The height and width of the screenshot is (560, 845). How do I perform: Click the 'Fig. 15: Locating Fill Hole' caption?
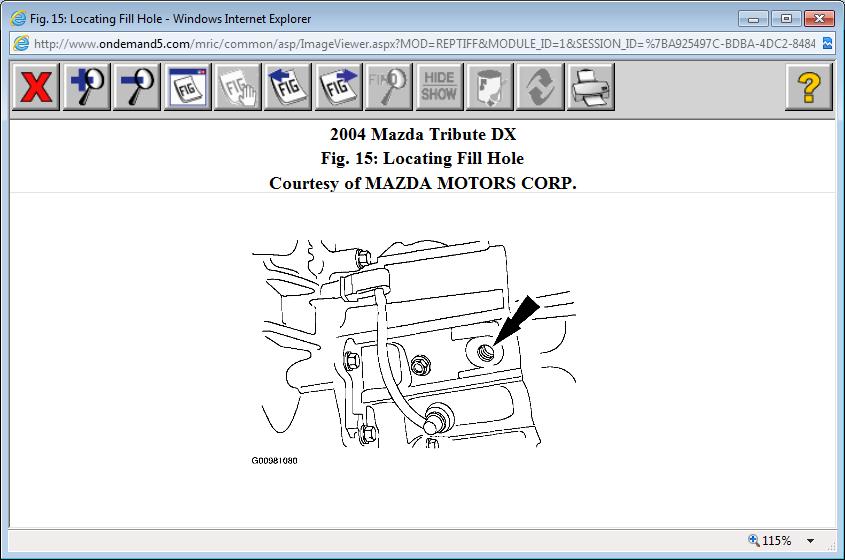422,158
